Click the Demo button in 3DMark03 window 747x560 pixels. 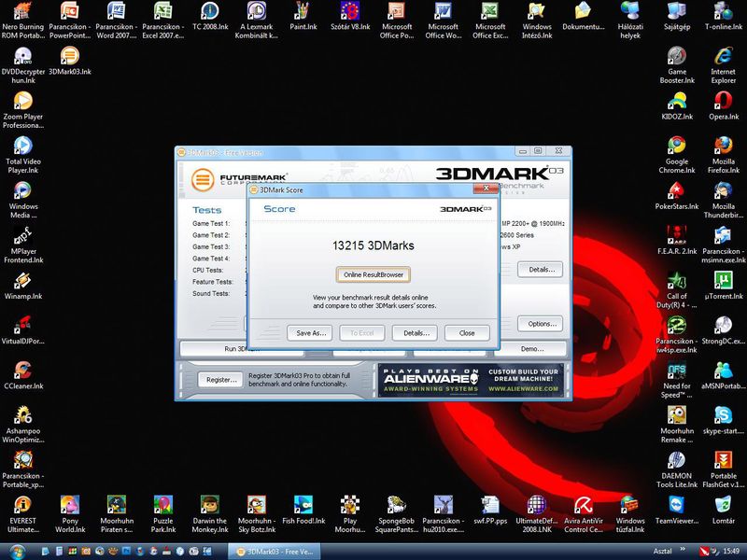click(x=530, y=349)
